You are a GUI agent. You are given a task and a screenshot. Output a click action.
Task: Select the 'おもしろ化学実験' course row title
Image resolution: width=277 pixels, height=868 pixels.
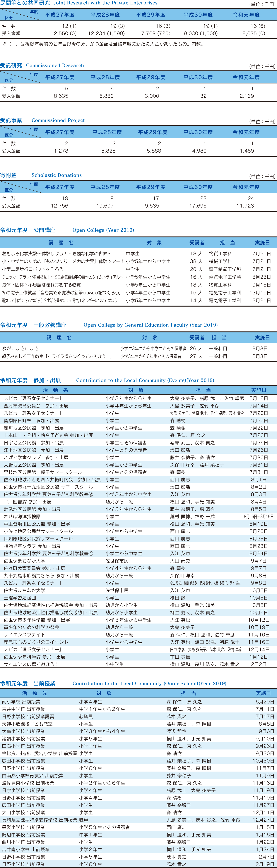pyautogui.click(x=57, y=254)
